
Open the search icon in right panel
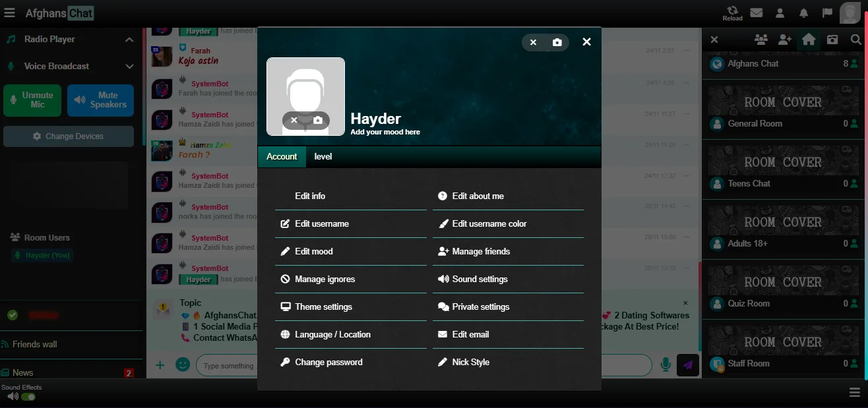click(855, 40)
